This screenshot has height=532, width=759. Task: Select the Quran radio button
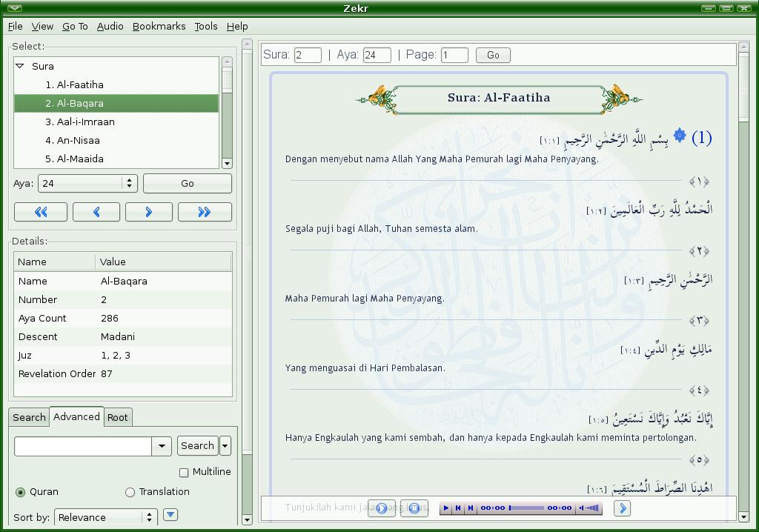[21, 492]
